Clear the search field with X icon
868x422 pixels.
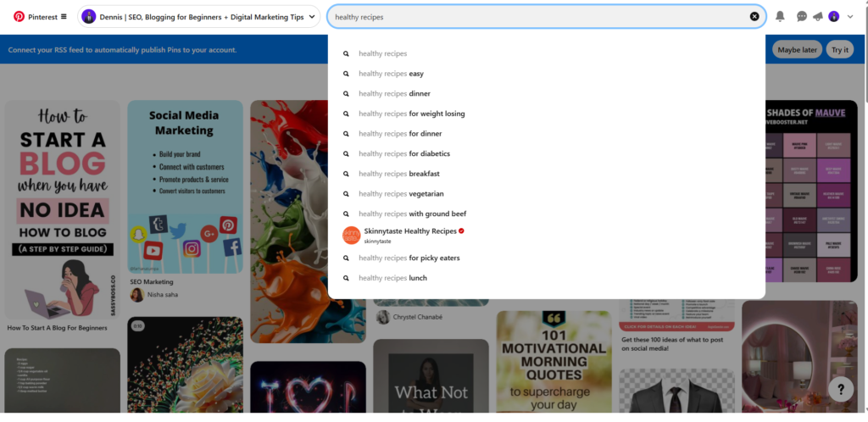pyautogui.click(x=754, y=17)
